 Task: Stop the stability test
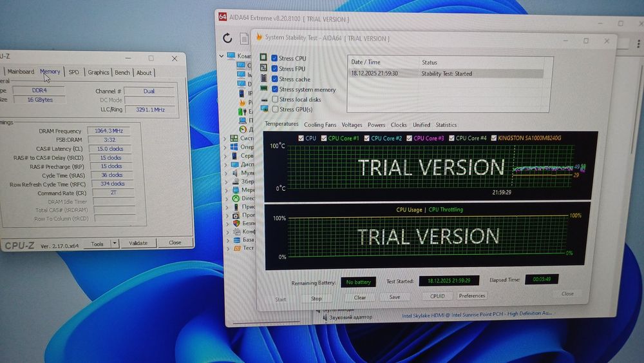coord(316,299)
